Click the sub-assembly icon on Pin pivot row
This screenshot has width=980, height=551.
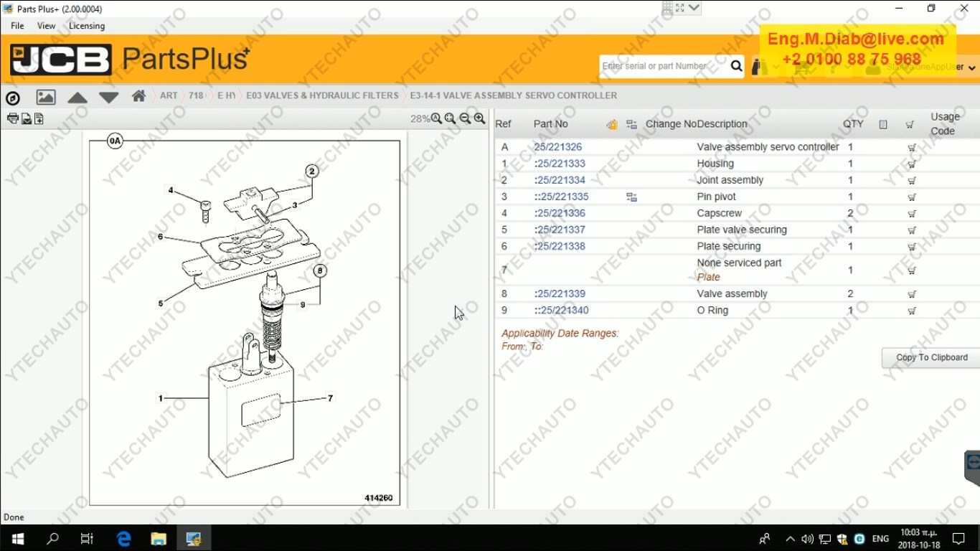click(631, 197)
